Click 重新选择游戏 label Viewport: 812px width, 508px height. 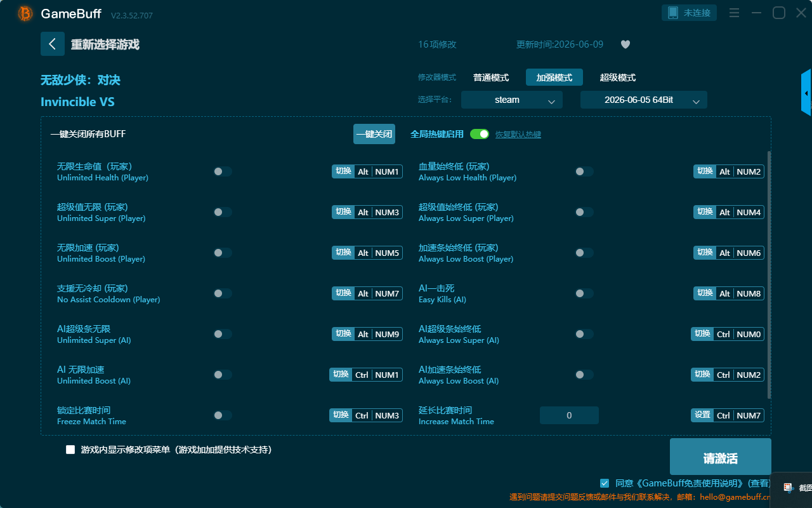[x=105, y=44]
